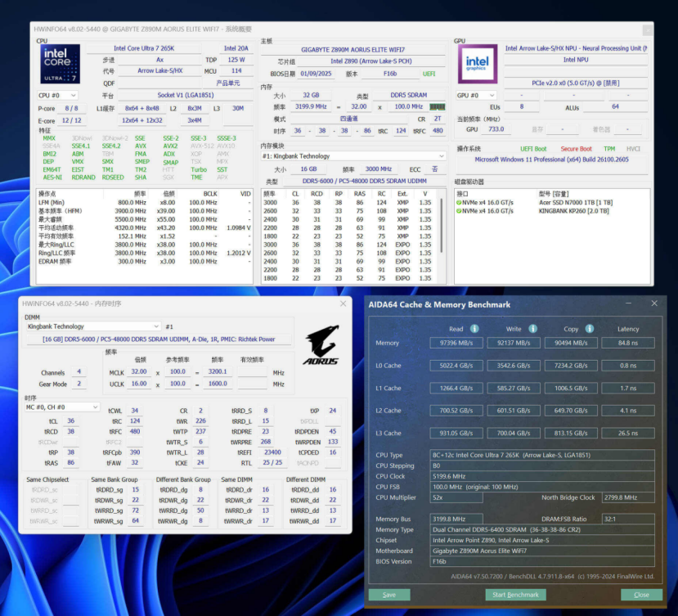The height and width of the screenshot is (616, 678).
Task: Click the GIGABYTE Z890M AORUS ELITE WIFI7 motherboard field
Action: 352,50
